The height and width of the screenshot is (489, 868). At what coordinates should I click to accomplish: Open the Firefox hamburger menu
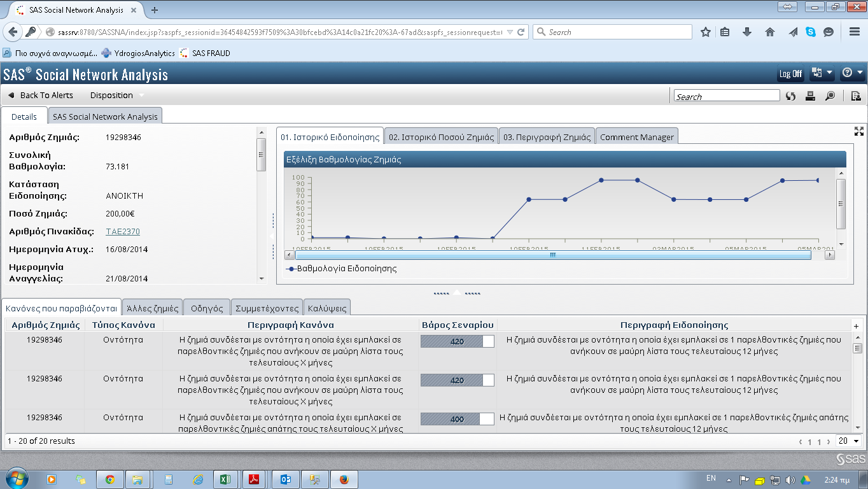pos(855,32)
